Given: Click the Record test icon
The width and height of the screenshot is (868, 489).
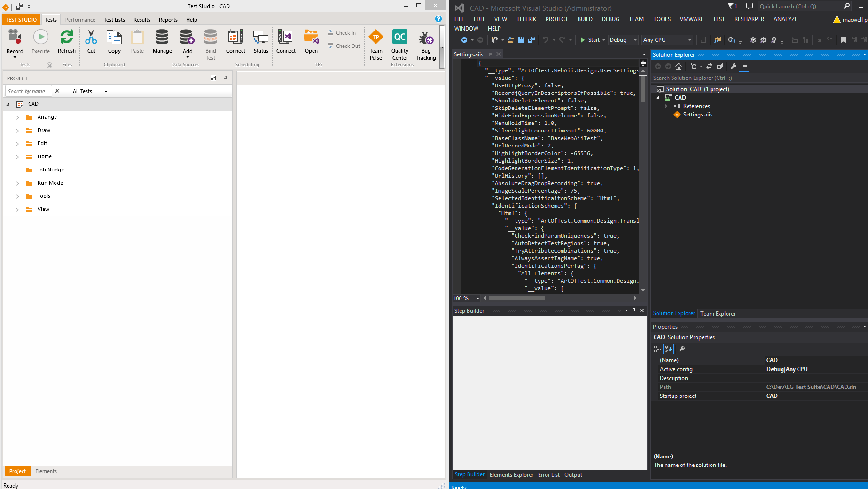Looking at the screenshot, I should (15, 37).
